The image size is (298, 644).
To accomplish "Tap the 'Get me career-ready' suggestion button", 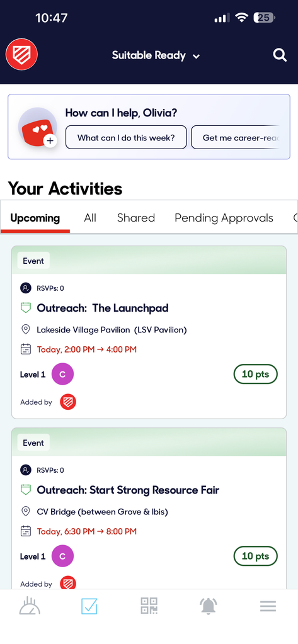I will pyautogui.click(x=241, y=138).
